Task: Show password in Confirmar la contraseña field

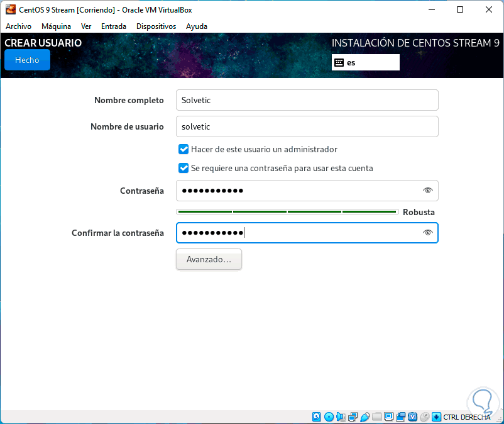Action: (x=427, y=233)
